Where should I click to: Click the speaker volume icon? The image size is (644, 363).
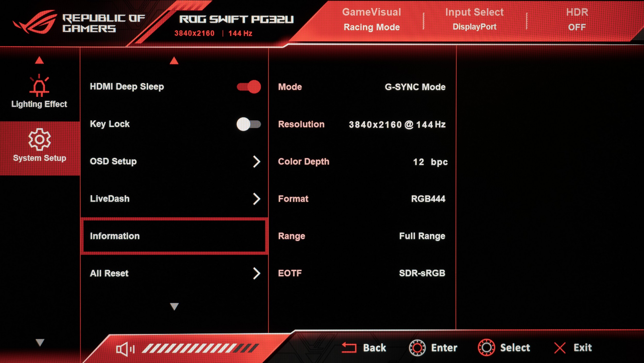125,349
